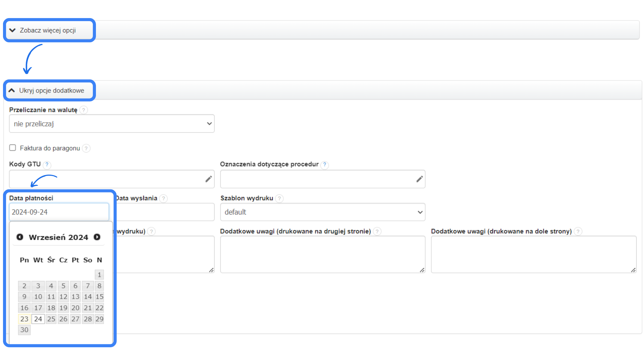Expand Zobacz więcej opcji section
Screen dimensions: 644x362
[48, 30]
